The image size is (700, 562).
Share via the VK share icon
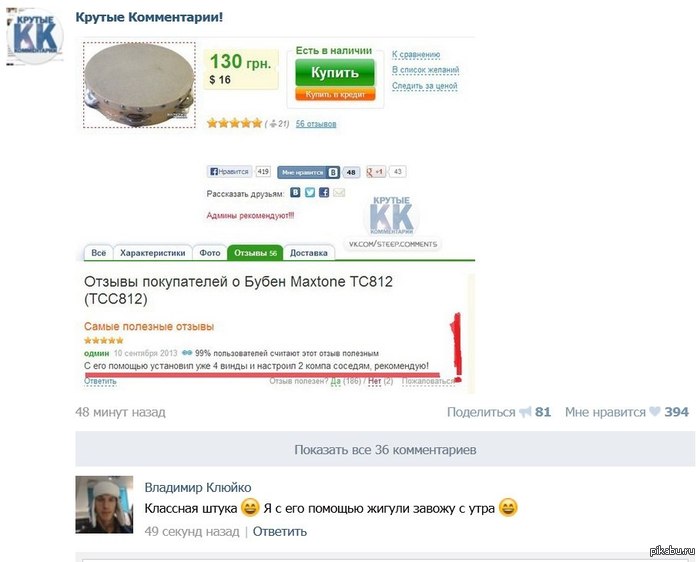pos(295,192)
